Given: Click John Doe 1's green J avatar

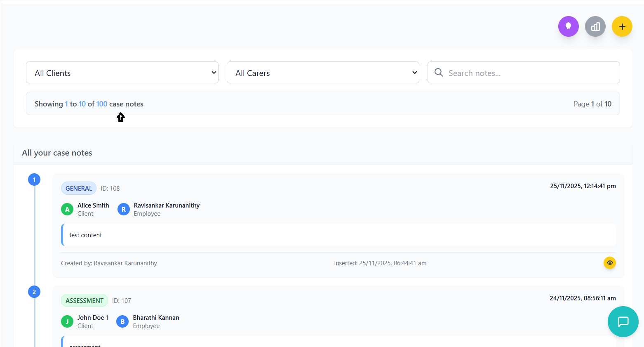Looking at the screenshot, I should point(67,321).
